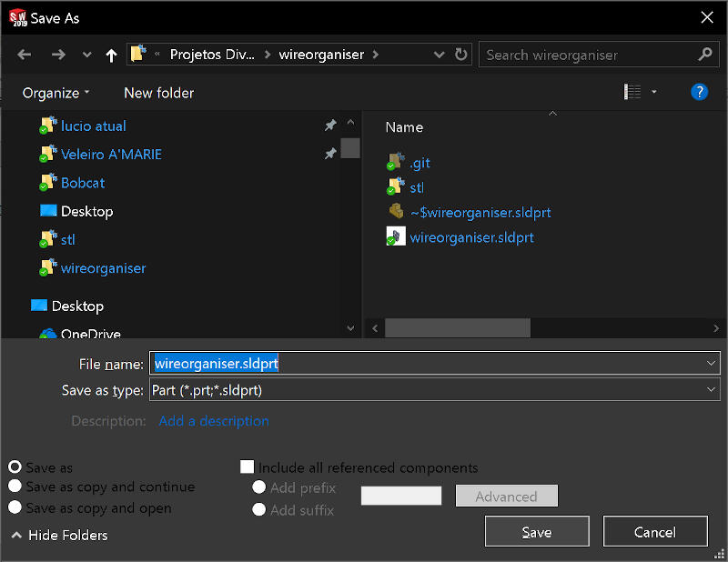The image size is (728, 562).
Task: Select the "Save as" radio option
Action: pos(15,467)
